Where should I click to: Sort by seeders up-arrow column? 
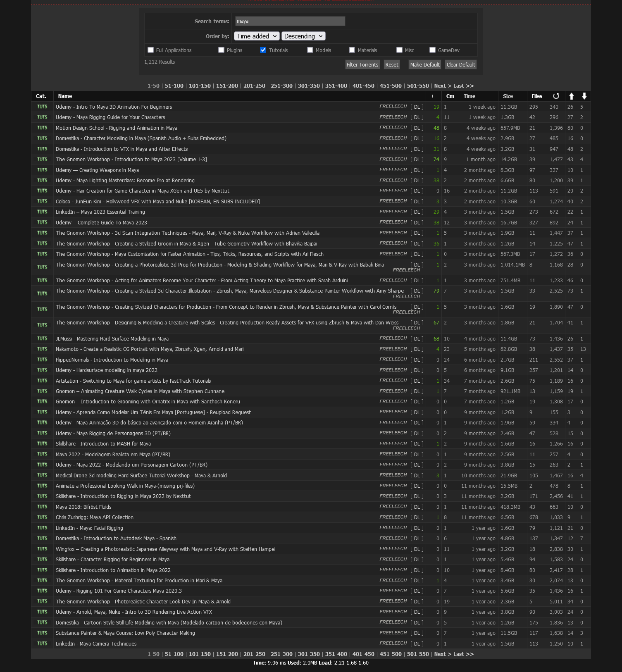(x=571, y=96)
